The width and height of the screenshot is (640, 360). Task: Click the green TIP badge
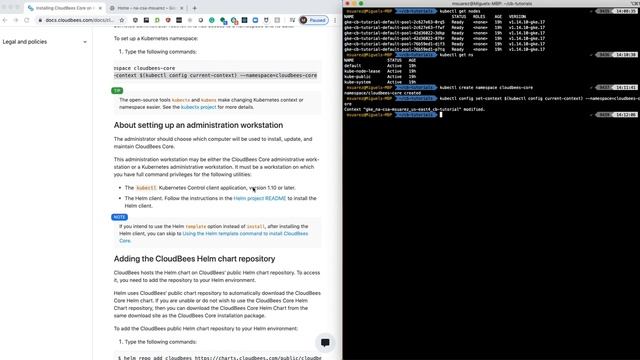pyautogui.click(x=117, y=91)
